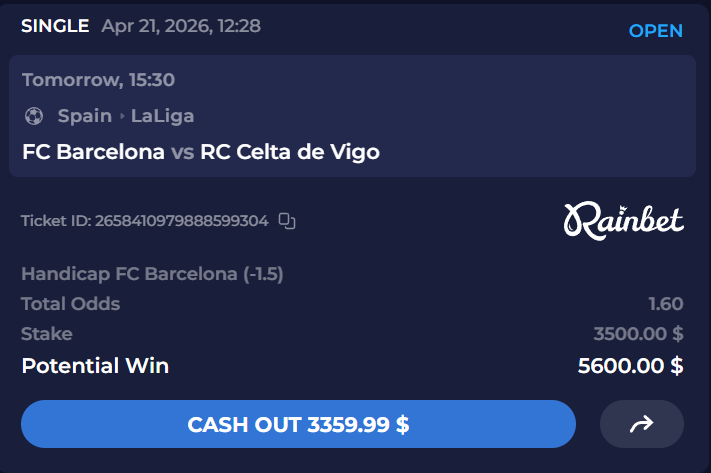Screen dimensions: 711x473
Task: Click the Potential Win label
Action: pyautogui.click(x=95, y=366)
